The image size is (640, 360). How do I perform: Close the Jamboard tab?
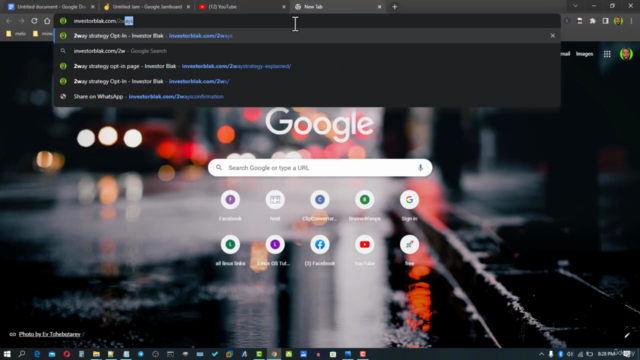(x=188, y=7)
